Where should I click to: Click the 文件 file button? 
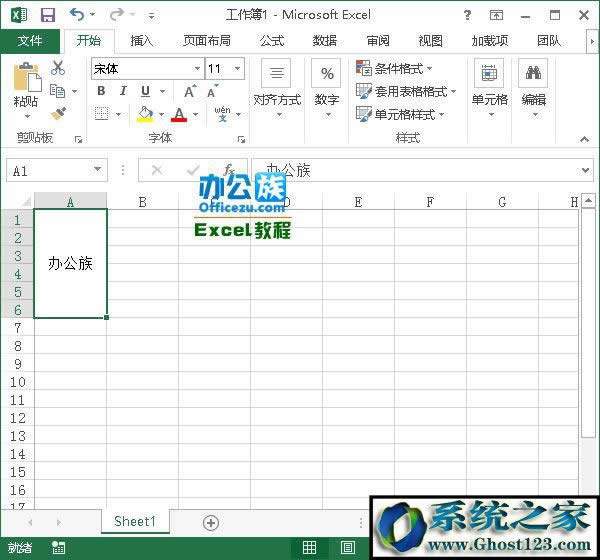coord(30,41)
